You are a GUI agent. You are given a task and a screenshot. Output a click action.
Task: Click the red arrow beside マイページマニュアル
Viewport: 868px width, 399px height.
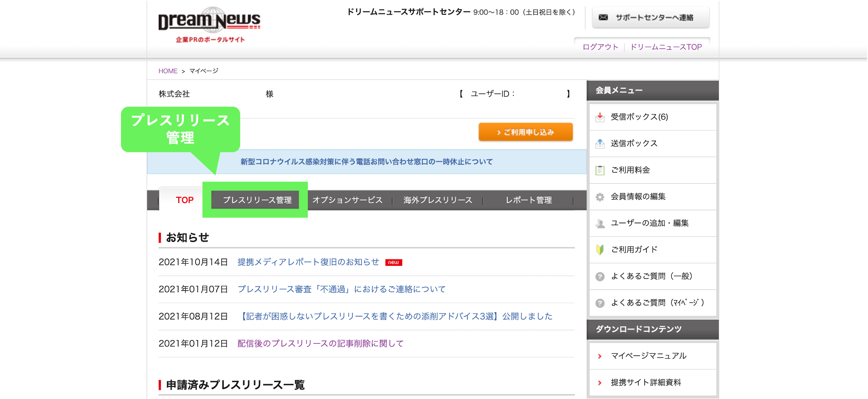point(600,356)
